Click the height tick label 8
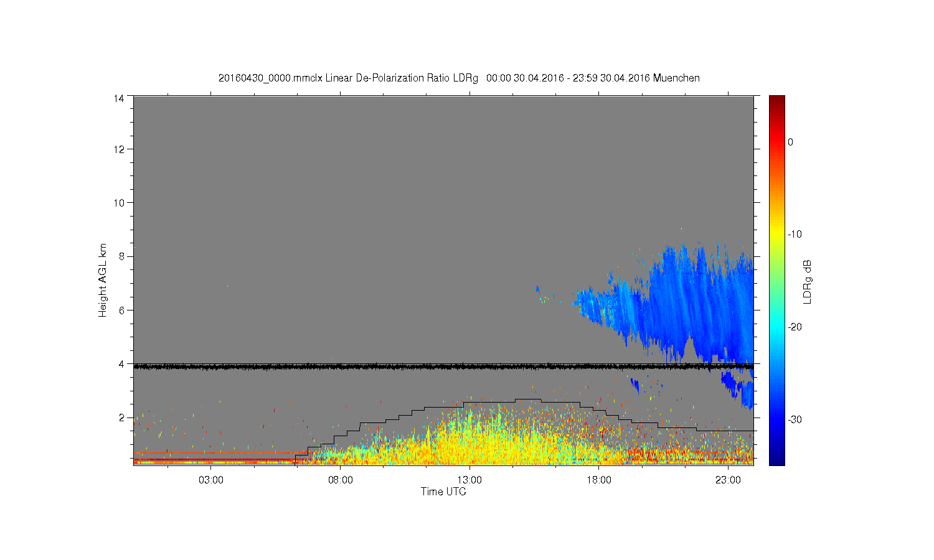 pyautogui.click(x=121, y=256)
